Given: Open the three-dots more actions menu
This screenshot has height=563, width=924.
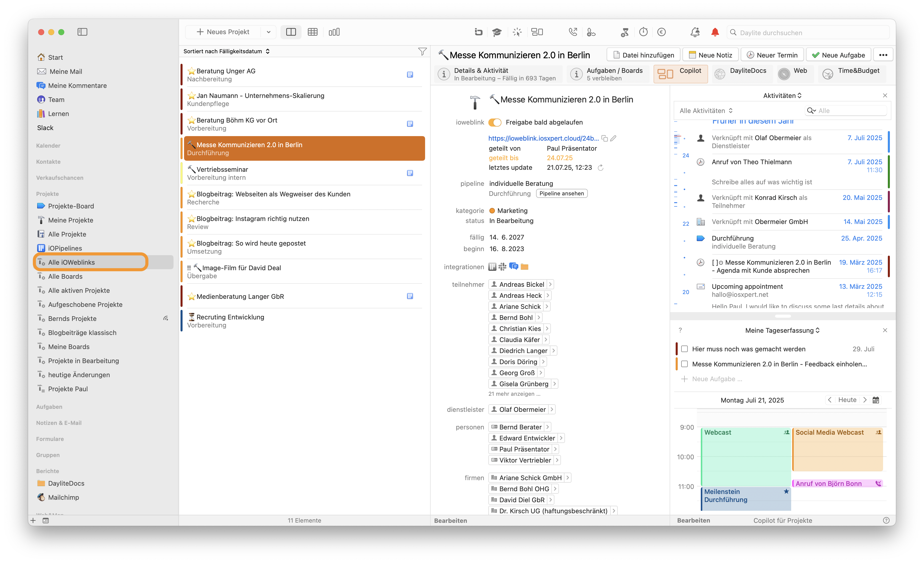Looking at the screenshot, I should (x=883, y=55).
